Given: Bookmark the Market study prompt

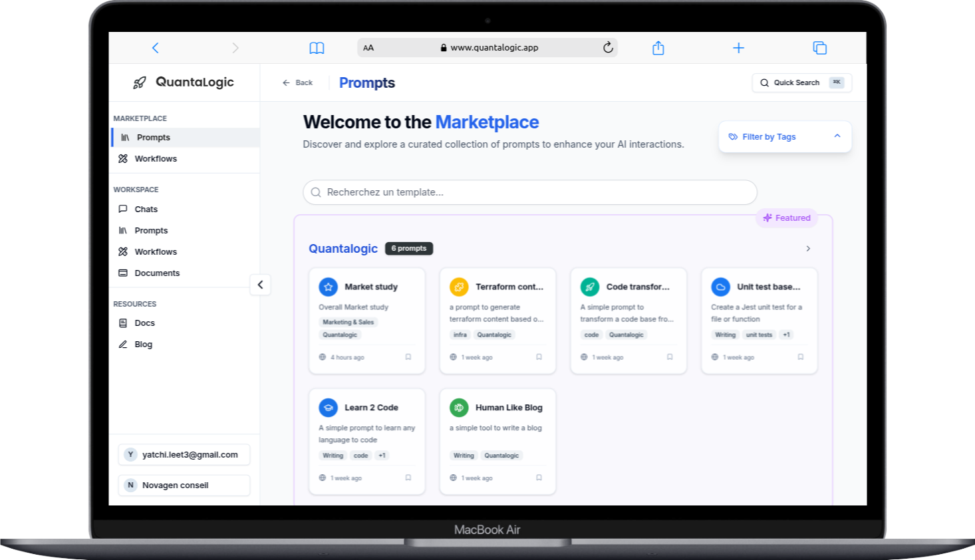Looking at the screenshot, I should point(408,357).
